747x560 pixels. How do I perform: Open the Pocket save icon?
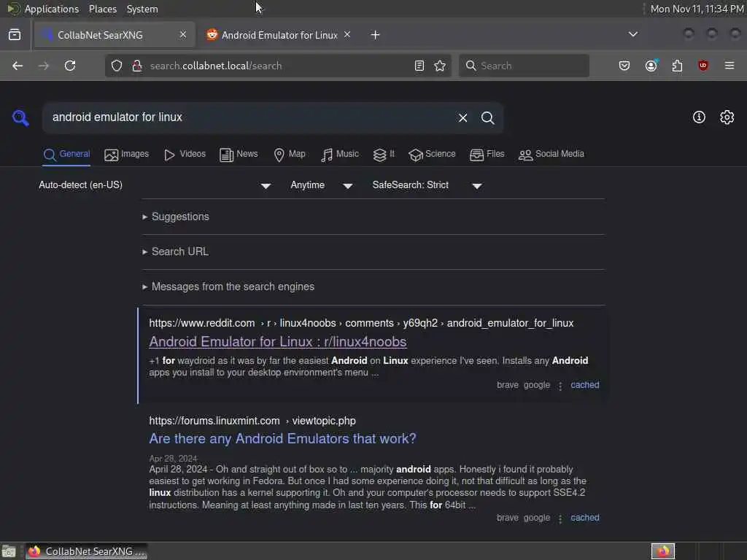tap(624, 66)
